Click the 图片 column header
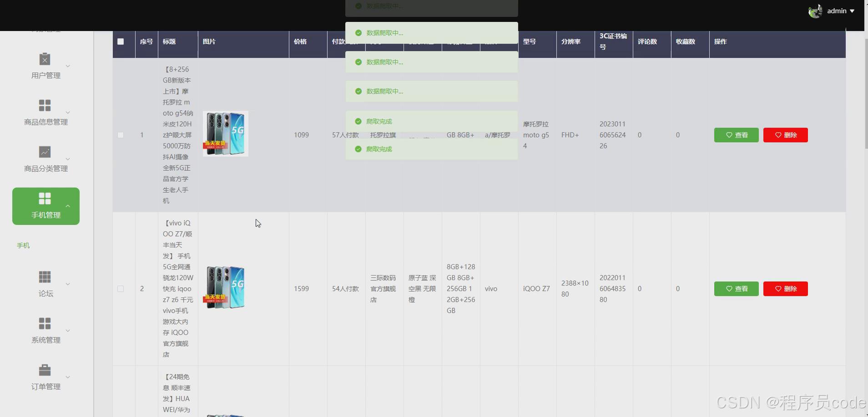The width and height of the screenshot is (868, 417). pyautogui.click(x=209, y=41)
